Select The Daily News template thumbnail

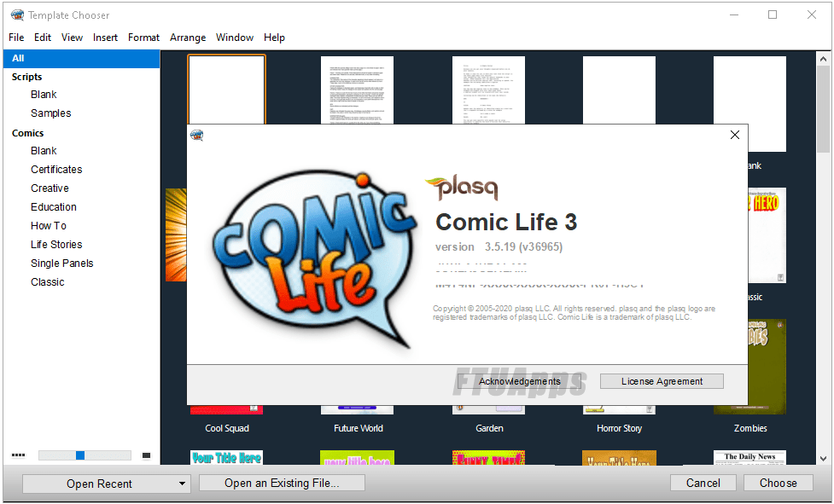coord(749,458)
